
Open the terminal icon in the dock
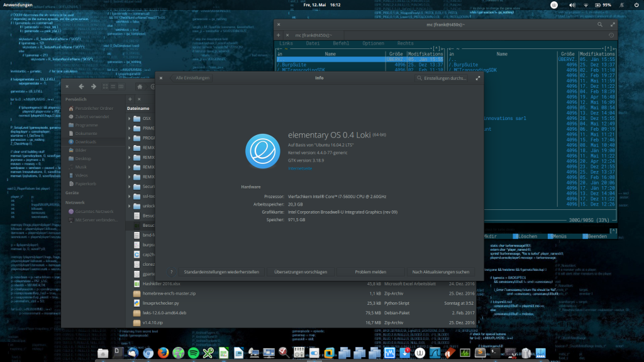pos(496,353)
